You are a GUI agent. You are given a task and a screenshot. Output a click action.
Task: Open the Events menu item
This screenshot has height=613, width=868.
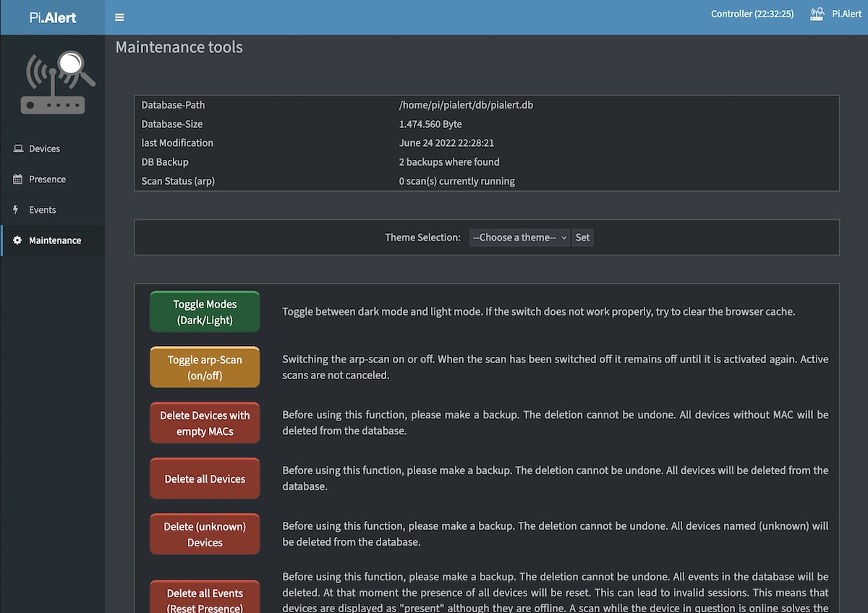[x=42, y=210]
